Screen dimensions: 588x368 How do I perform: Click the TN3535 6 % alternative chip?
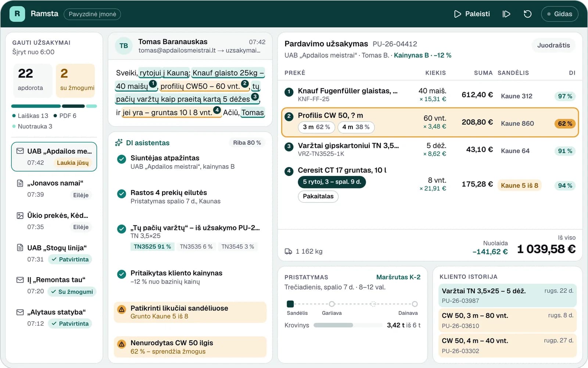coord(196,247)
